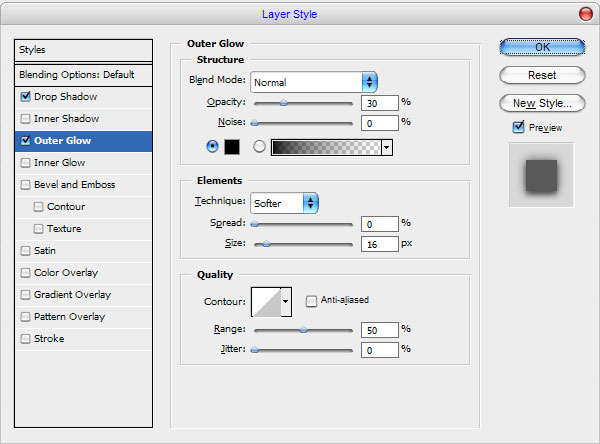Viewport: 600px width, 444px height.
Task: Toggle the Anti-aliased checkbox
Action: (311, 301)
